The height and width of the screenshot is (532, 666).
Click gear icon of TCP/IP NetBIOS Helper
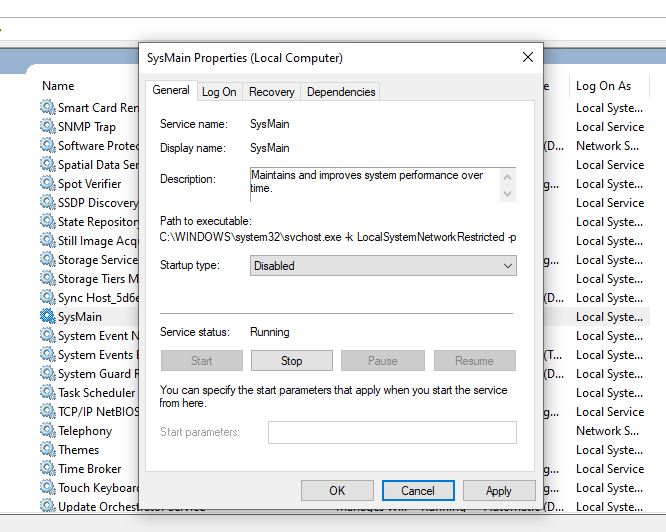pos(48,411)
